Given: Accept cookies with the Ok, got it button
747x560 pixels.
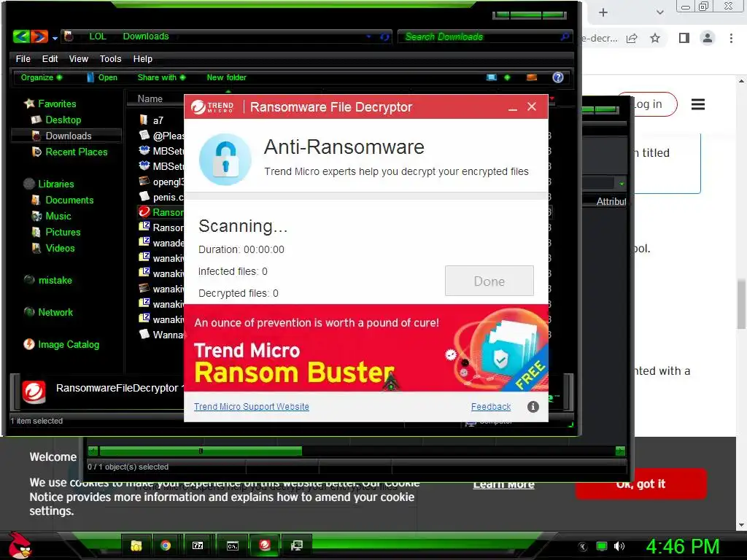Looking at the screenshot, I should coord(640,484).
